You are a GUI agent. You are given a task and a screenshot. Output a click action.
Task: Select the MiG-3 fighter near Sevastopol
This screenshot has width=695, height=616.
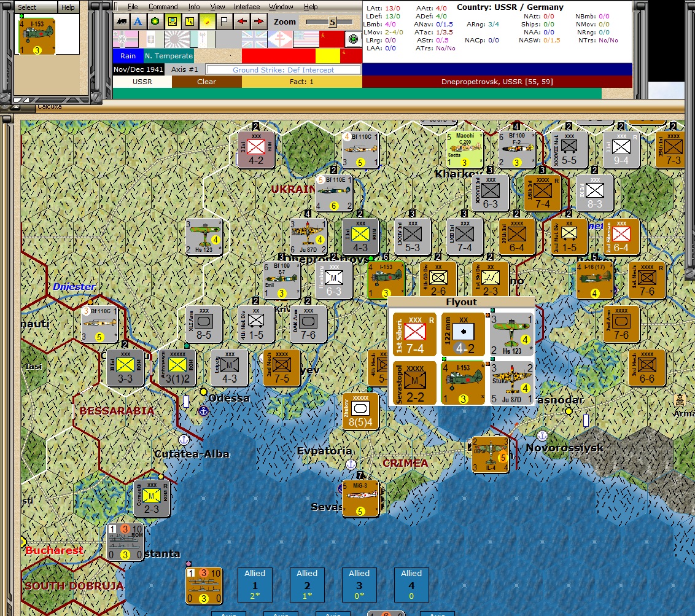[360, 498]
